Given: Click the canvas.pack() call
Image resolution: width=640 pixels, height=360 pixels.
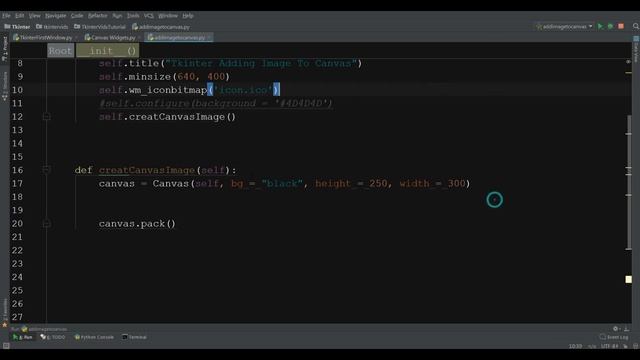Looking at the screenshot, I should 137,224.
